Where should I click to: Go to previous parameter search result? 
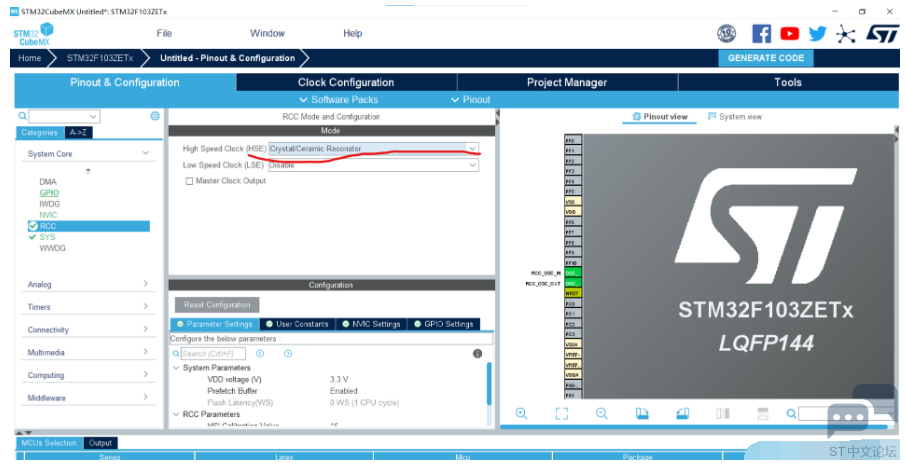[x=260, y=354]
